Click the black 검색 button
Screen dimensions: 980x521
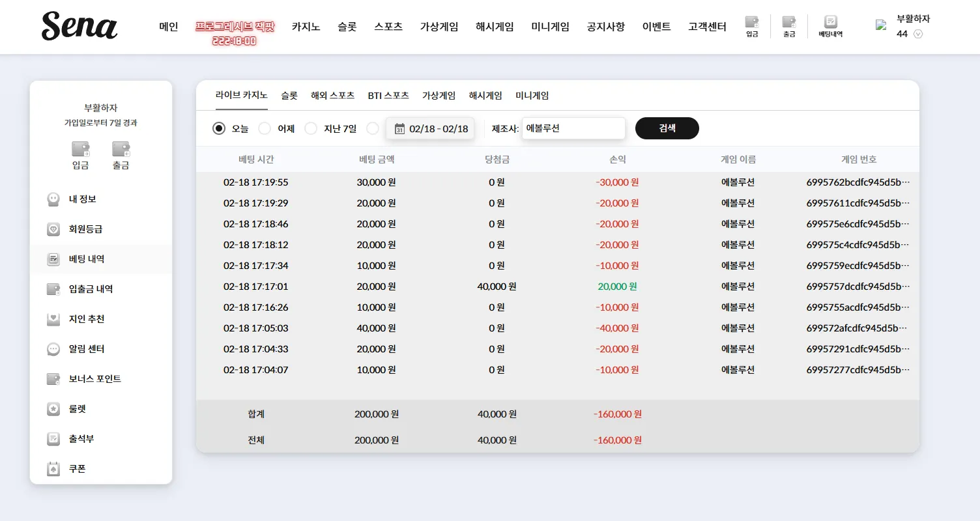pyautogui.click(x=667, y=128)
